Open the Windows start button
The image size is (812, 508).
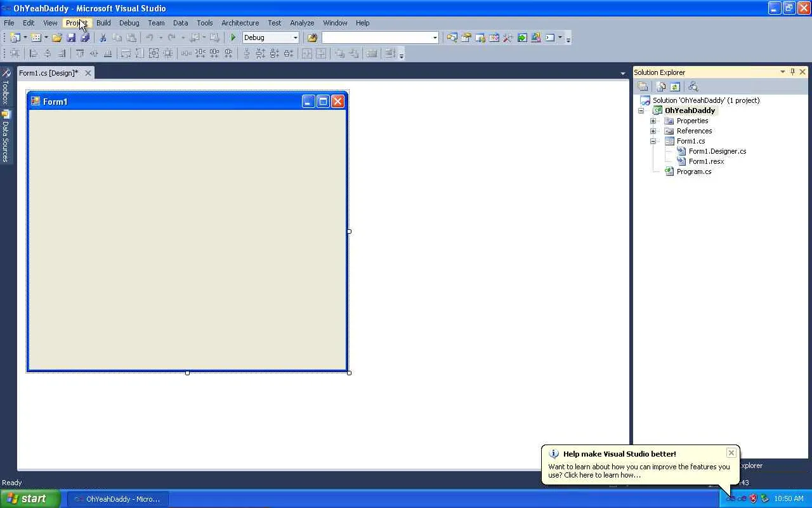click(30, 498)
